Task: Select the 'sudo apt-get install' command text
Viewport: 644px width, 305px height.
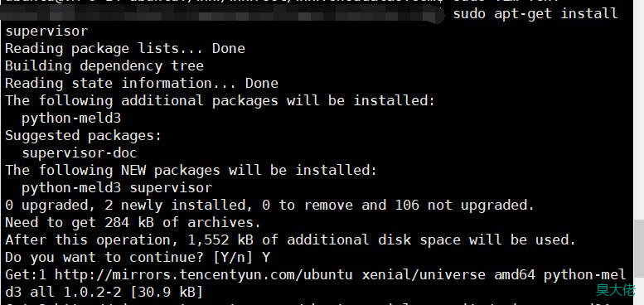Action: click(x=535, y=13)
